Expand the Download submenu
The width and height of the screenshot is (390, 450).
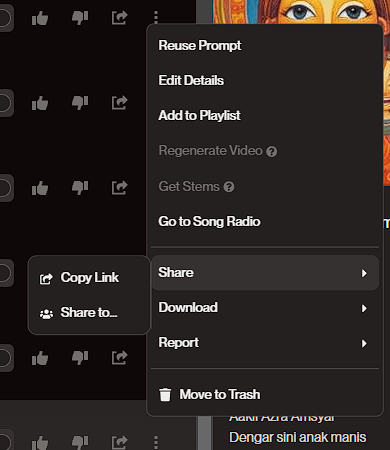(x=265, y=308)
